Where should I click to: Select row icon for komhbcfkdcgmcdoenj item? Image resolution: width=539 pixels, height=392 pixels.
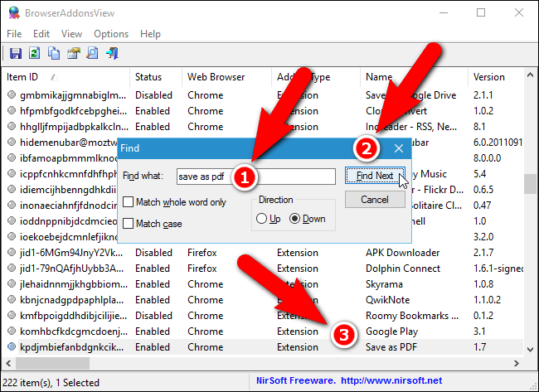pyautogui.click(x=12, y=331)
